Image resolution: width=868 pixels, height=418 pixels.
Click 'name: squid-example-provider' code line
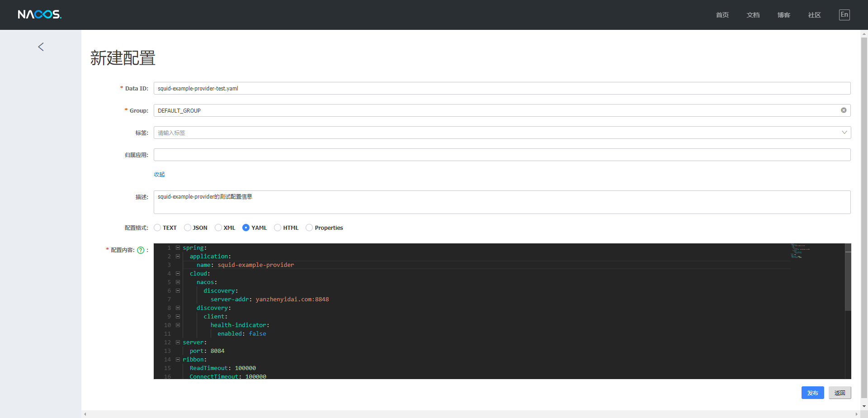[245, 265]
